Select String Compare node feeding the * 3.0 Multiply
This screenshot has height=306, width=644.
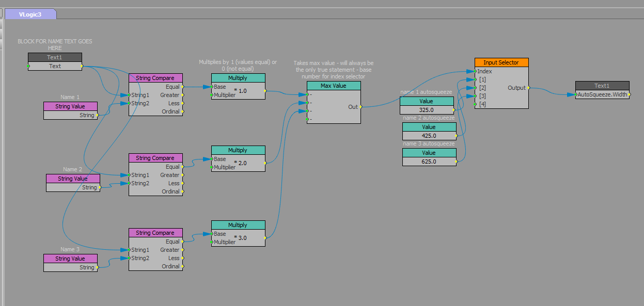pyautogui.click(x=155, y=233)
